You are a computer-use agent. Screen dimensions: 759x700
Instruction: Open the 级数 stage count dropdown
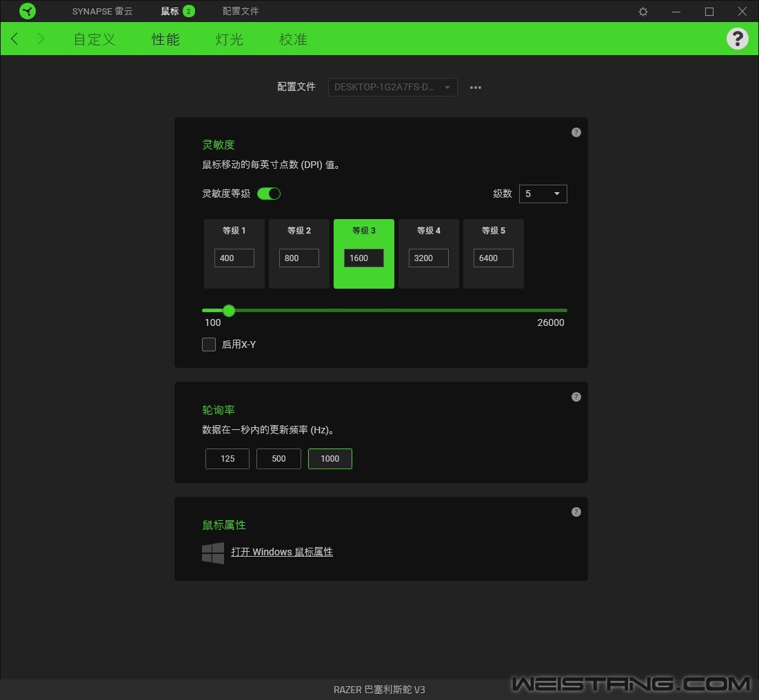point(543,194)
